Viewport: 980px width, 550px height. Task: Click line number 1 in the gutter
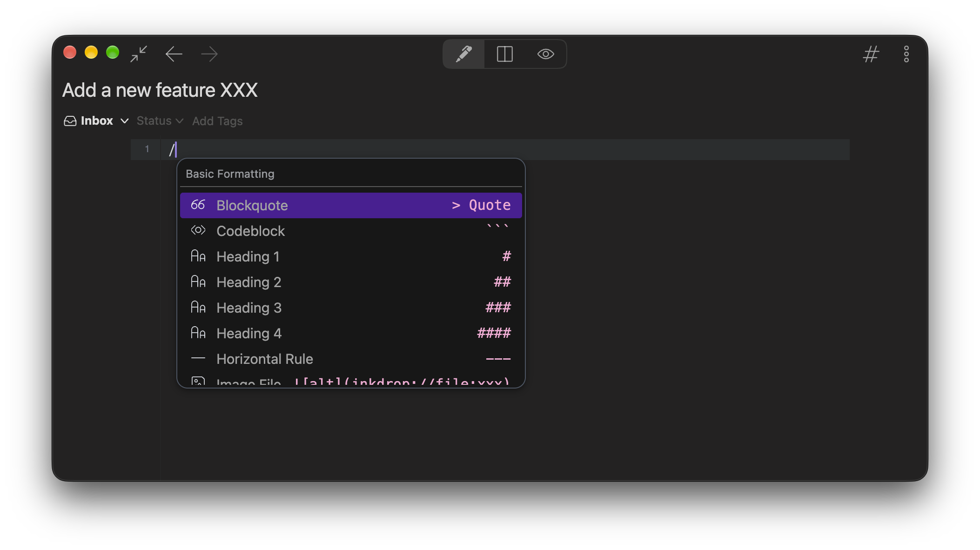click(147, 149)
